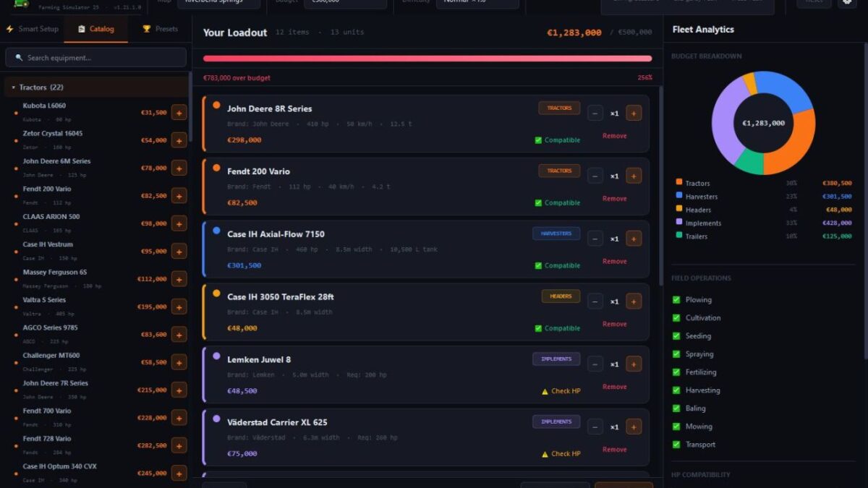Add Case IH Optum 340 CVX
This screenshot has width=868, height=488.
pyautogui.click(x=179, y=474)
